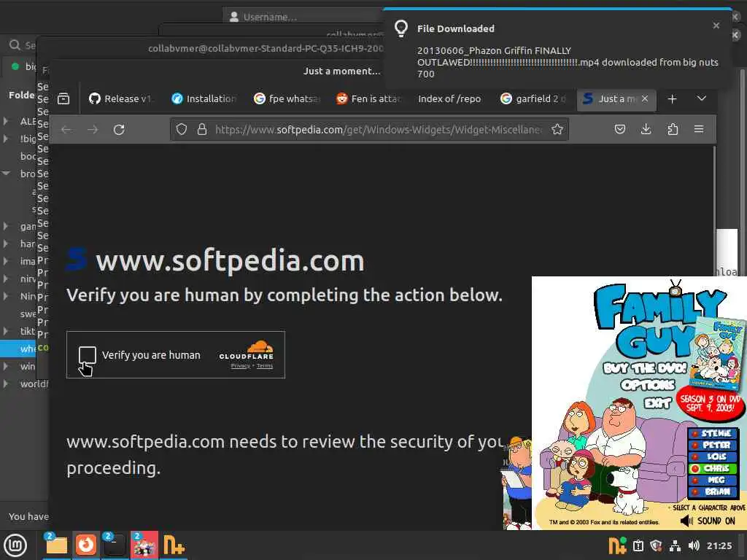This screenshot has width=747, height=560.
Task: Bookmark this page with the star icon
Action: tap(557, 129)
